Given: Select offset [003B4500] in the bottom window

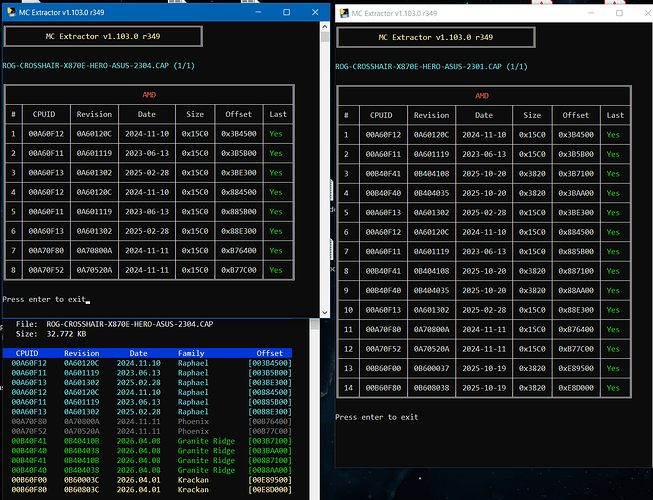Looking at the screenshot, I should [269, 363].
